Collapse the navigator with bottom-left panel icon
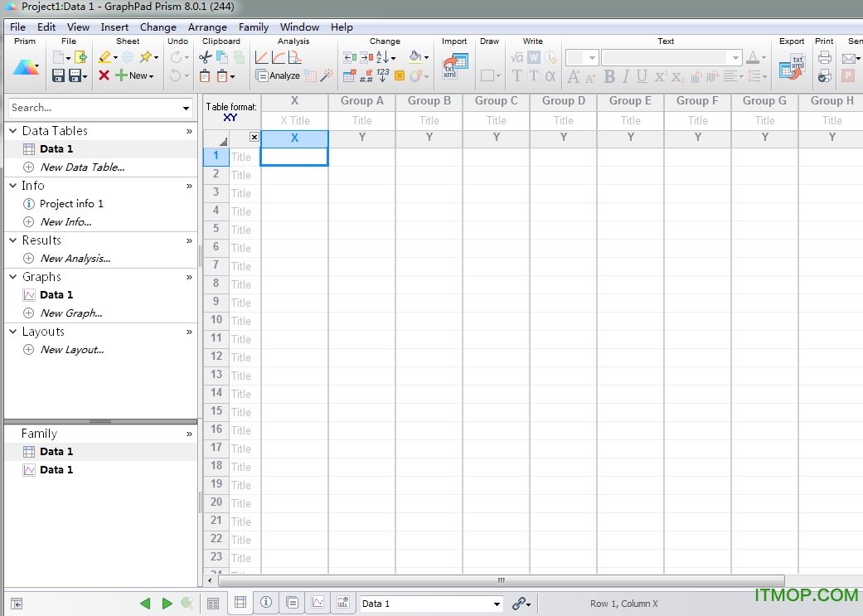Viewport: 863px width, 616px height. coord(17,604)
